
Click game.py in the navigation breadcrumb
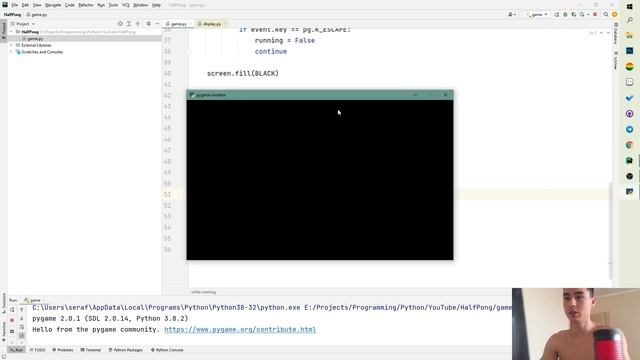[x=37, y=14]
